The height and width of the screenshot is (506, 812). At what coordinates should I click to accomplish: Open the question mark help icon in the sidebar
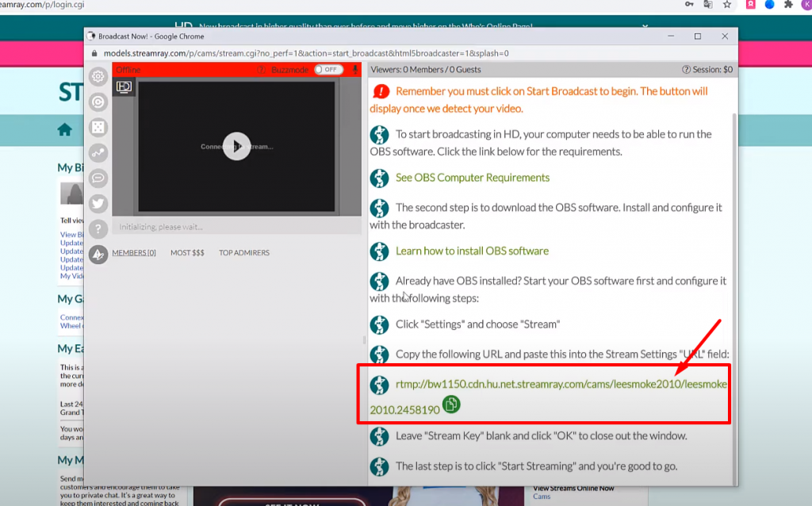click(x=98, y=229)
